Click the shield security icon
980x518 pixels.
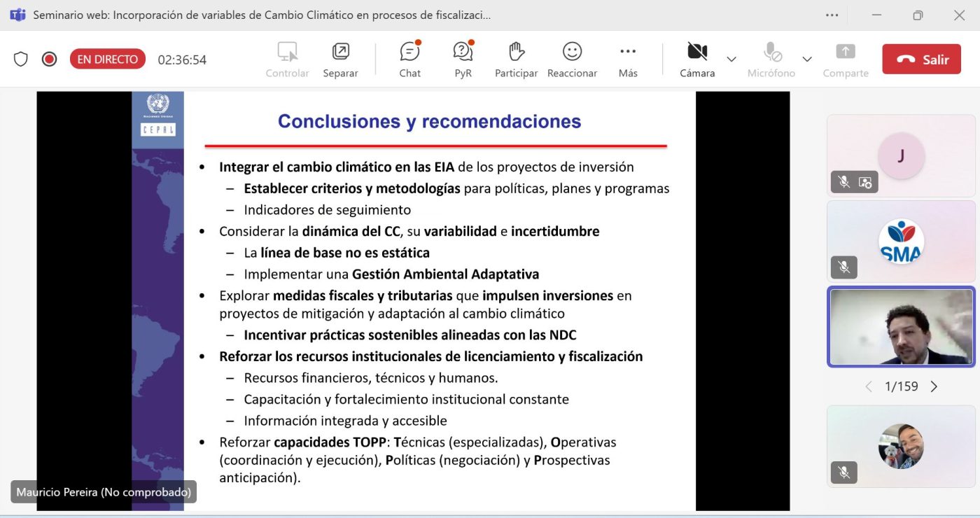pos(21,59)
